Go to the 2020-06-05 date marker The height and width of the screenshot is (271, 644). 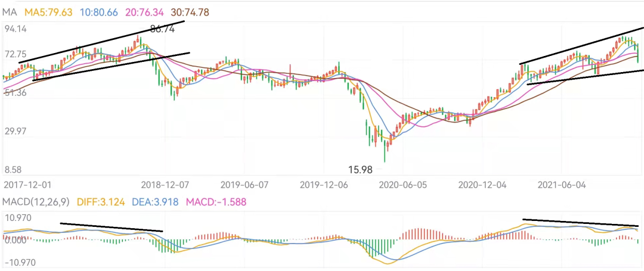tap(403, 185)
